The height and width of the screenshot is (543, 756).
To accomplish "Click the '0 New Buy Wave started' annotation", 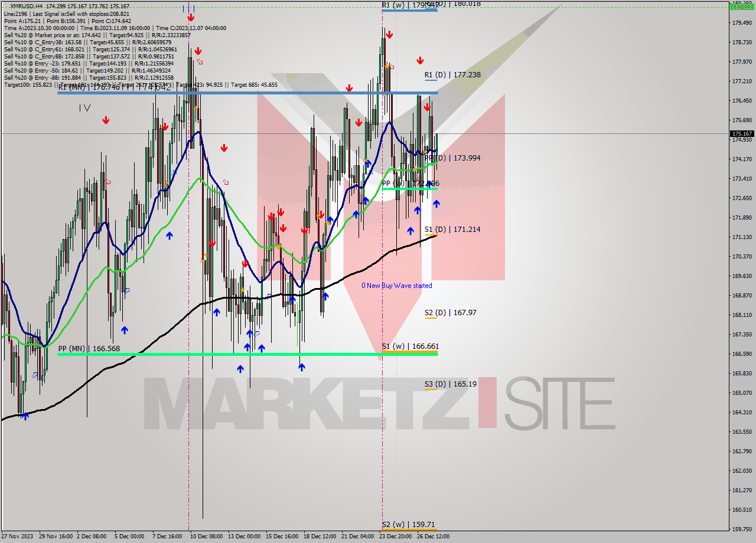I will [x=397, y=286].
